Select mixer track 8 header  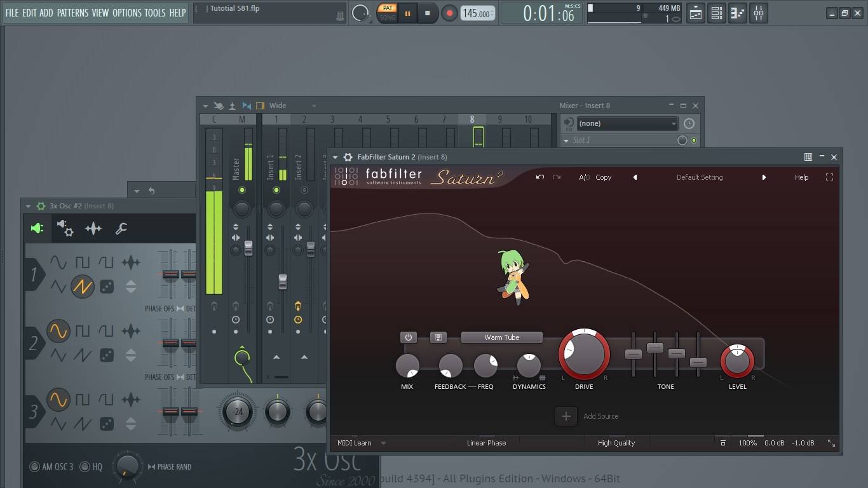click(x=471, y=119)
